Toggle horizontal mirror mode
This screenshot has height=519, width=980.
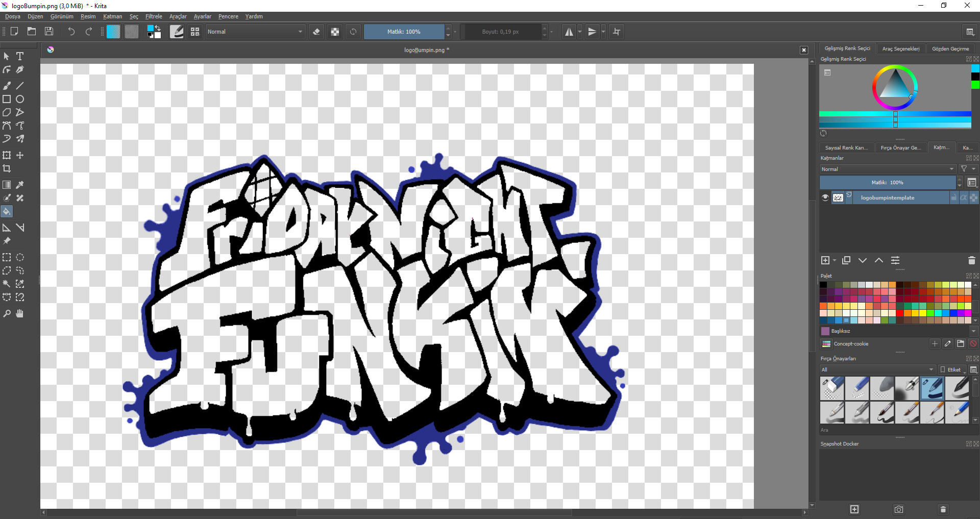569,31
